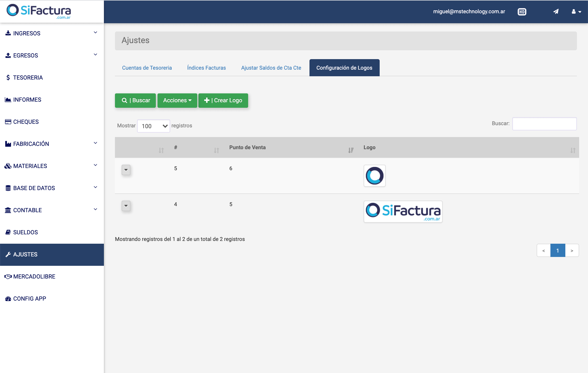Open row actions dropdown for logo #5

pyautogui.click(x=126, y=170)
